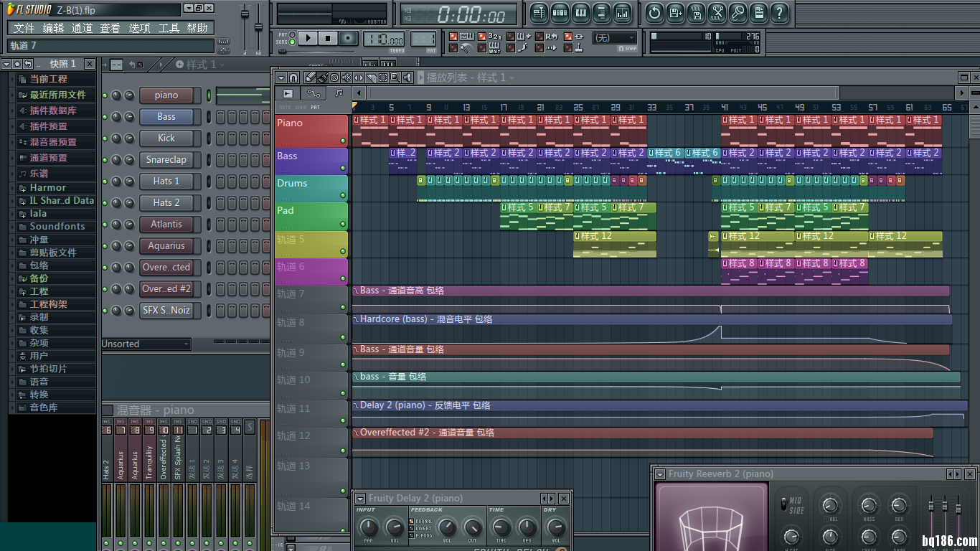Select the pencil draw tool in playlist
The image size is (980, 551).
click(x=310, y=77)
